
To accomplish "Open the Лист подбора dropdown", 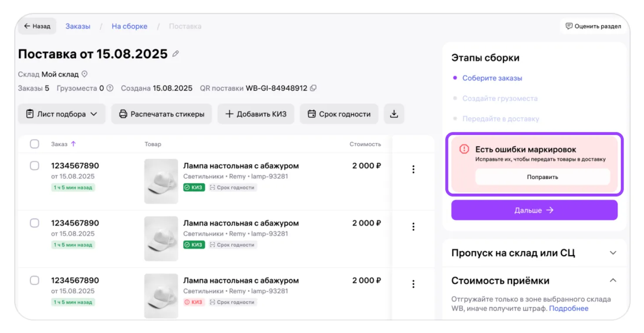I will click(61, 114).
